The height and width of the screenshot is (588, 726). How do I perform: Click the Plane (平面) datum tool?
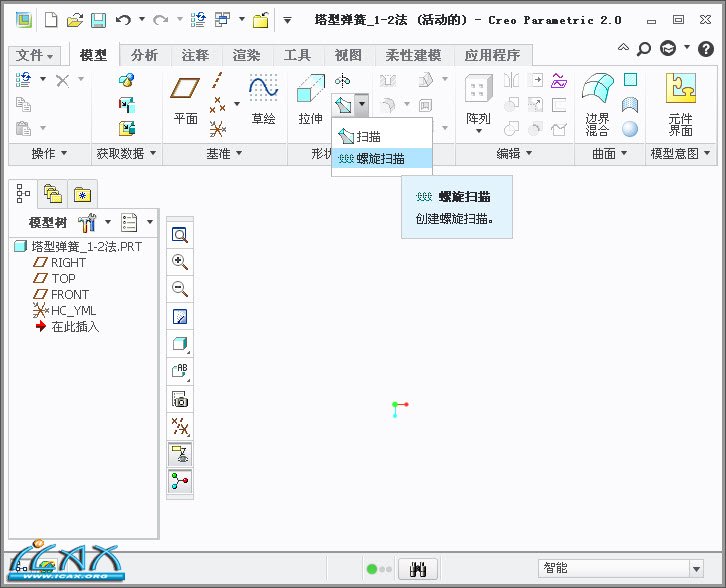click(185, 100)
